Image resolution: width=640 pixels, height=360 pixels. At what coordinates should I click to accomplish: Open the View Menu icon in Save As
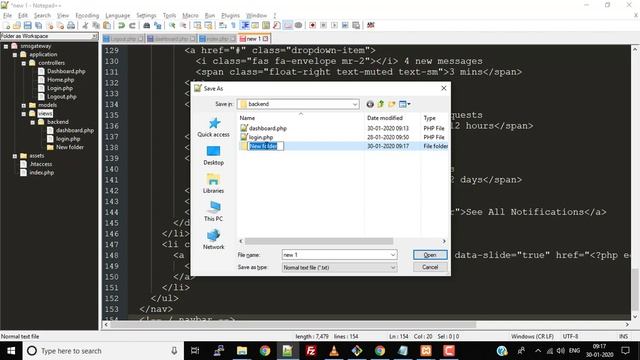404,104
